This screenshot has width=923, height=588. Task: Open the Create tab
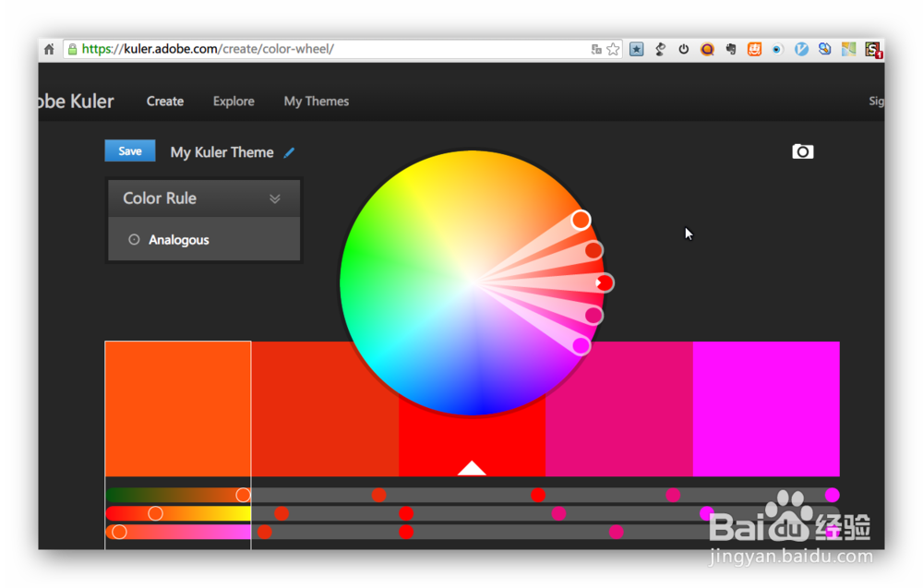(165, 102)
